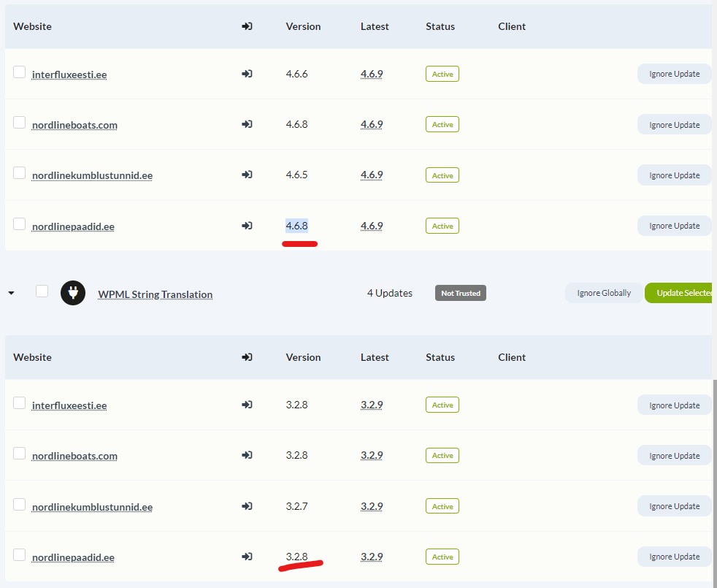The width and height of the screenshot is (717, 588).
Task: Check nordlinepaadid.ee box in version 4.6.8 row
Action: point(19,224)
